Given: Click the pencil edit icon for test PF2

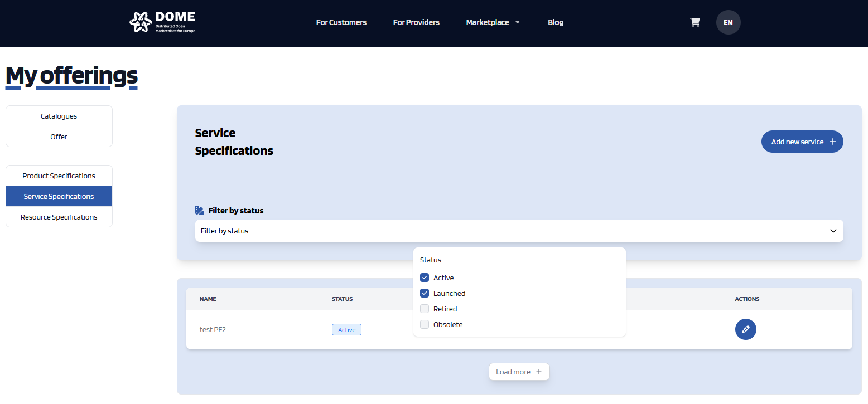Looking at the screenshot, I should [745, 329].
